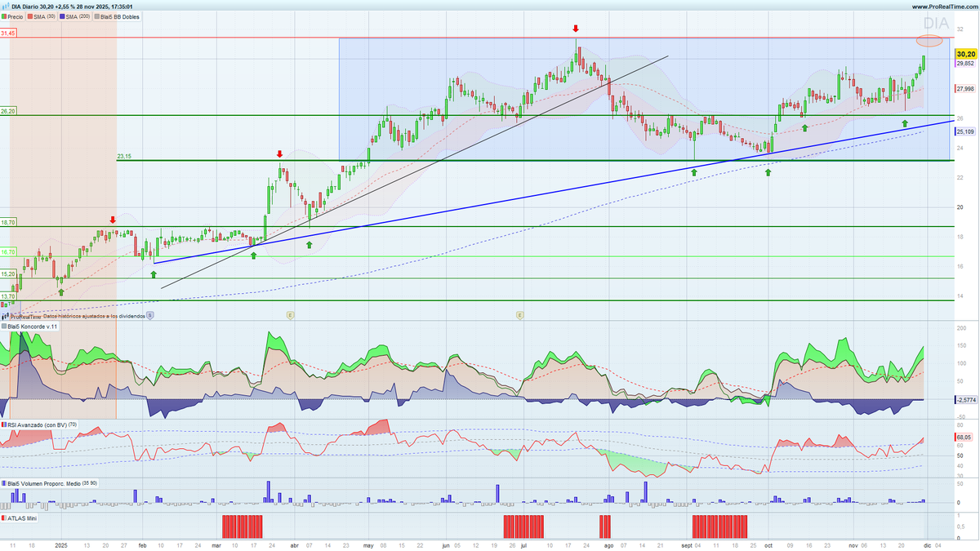Open the SMA (30) indicator label
The height and width of the screenshot is (551, 980).
pyautogui.click(x=43, y=16)
